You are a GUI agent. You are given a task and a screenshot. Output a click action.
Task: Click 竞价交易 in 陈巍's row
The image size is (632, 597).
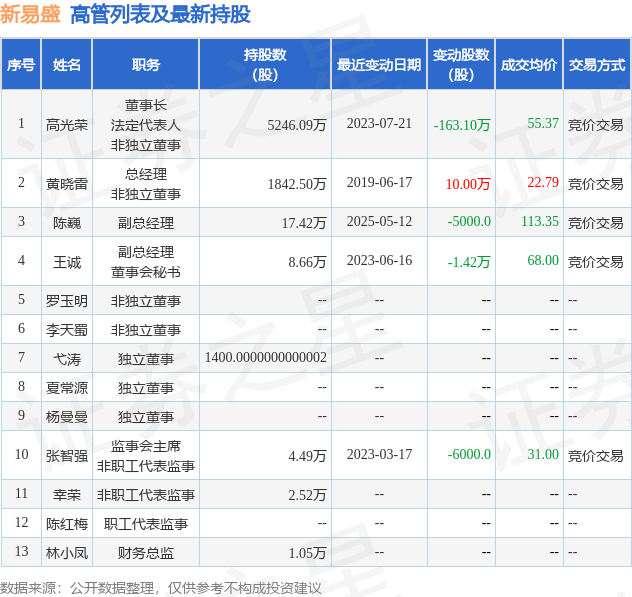coord(595,223)
